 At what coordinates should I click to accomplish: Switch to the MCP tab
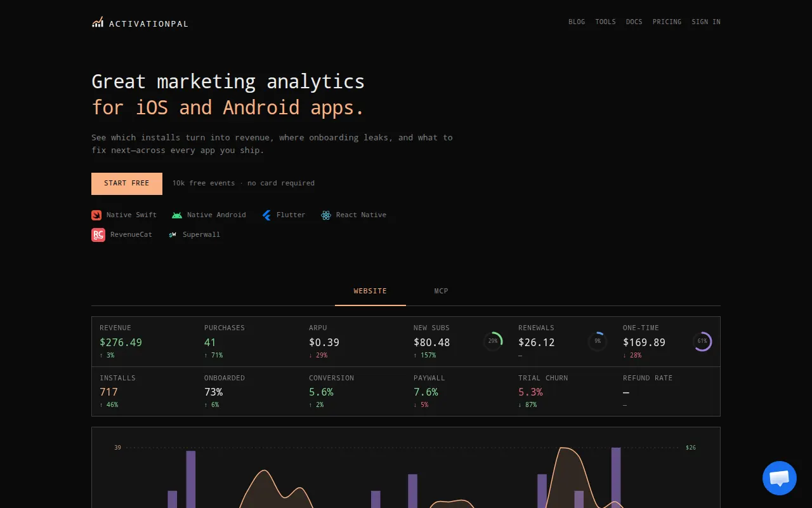[442, 291]
